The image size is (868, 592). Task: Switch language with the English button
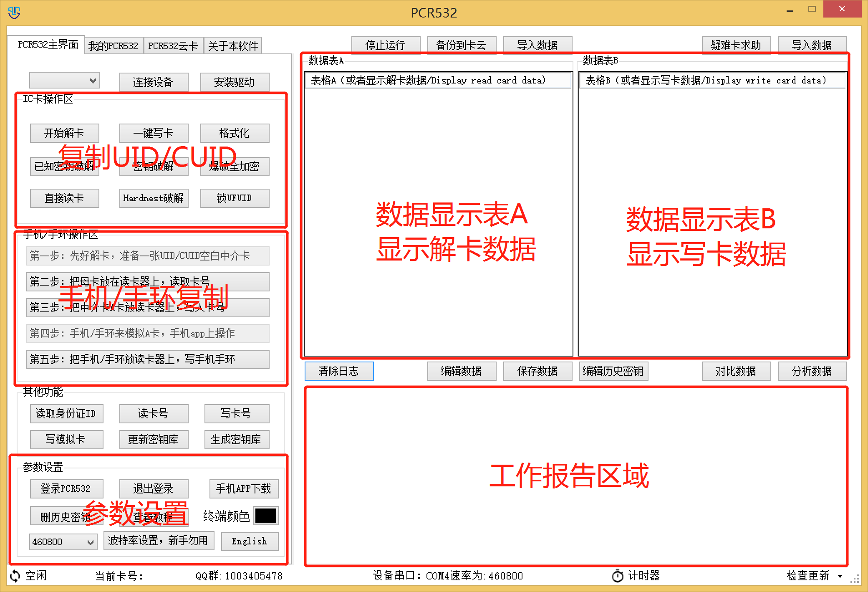(250, 541)
